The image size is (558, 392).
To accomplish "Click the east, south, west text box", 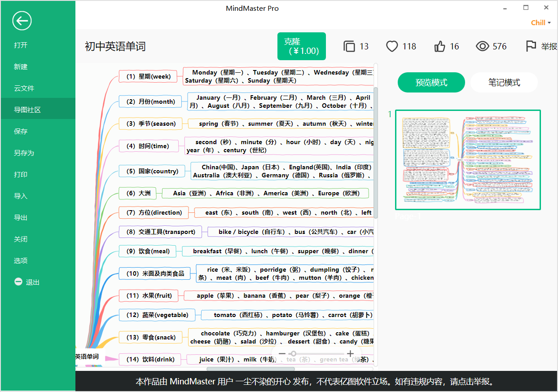I will point(284,212).
